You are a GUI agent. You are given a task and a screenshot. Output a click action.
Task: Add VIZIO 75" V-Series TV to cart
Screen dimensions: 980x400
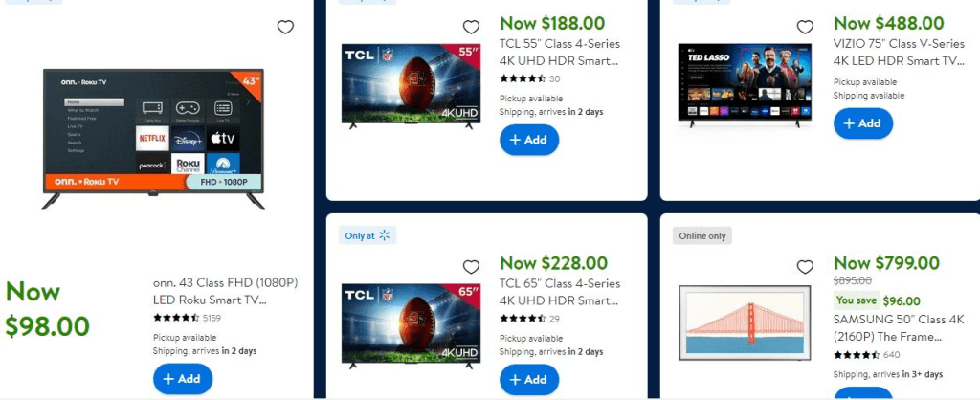tap(863, 123)
